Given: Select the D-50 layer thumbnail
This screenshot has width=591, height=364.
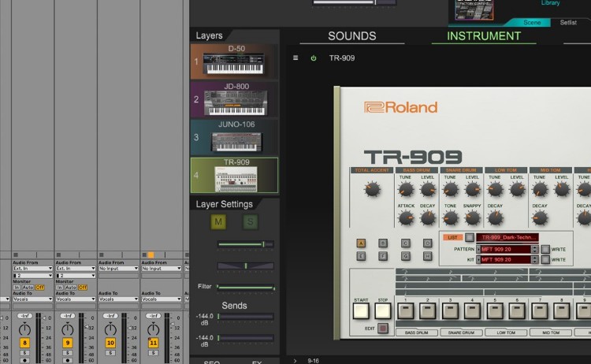Looking at the screenshot, I should point(234,63).
